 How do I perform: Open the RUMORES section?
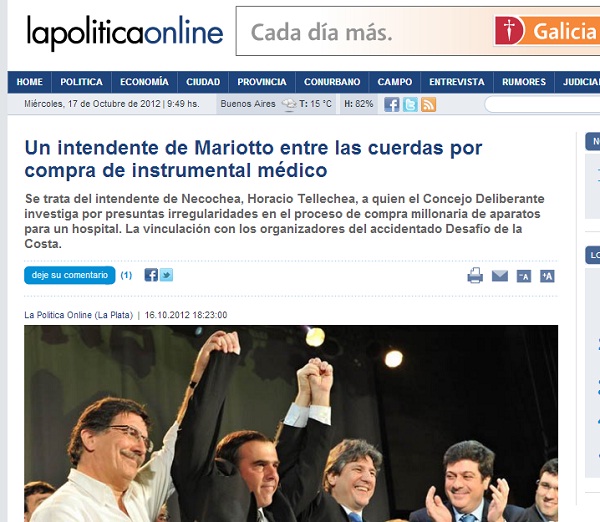click(524, 82)
